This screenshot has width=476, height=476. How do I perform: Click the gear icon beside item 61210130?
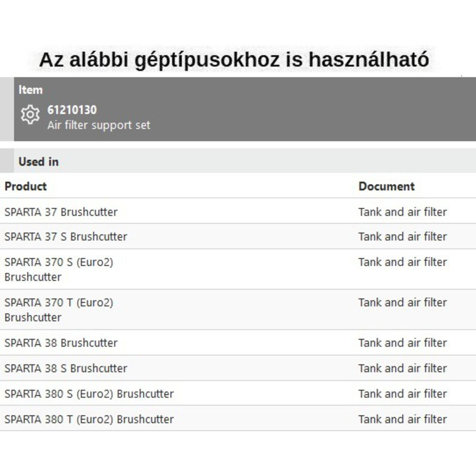point(30,114)
